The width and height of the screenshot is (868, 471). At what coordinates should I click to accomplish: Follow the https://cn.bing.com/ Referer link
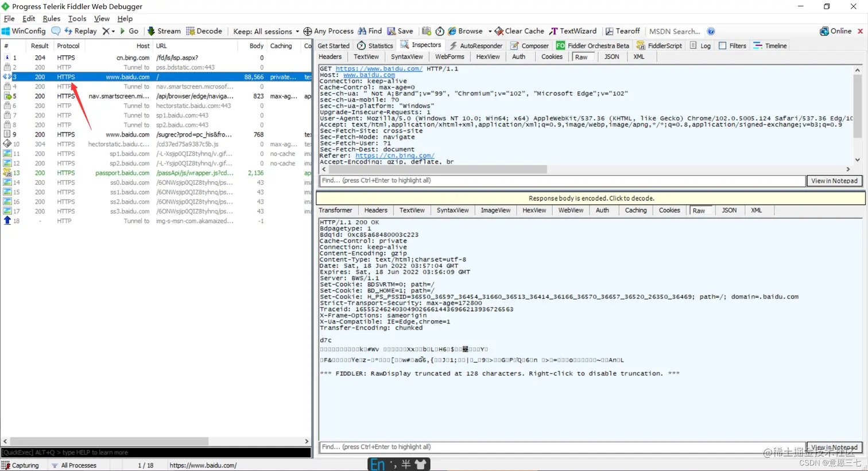pyautogui.click(x=395, y=155)
